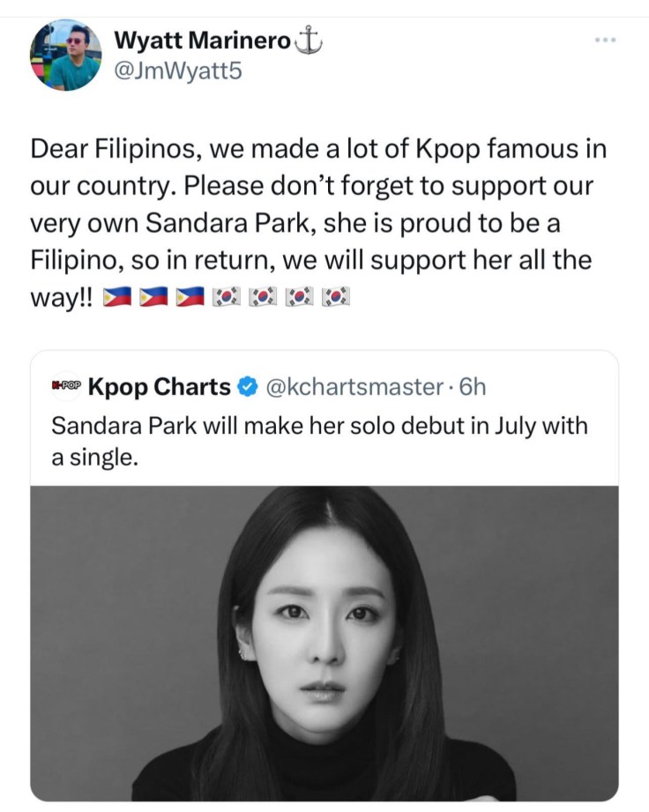Click the last South Korean flag emoji
The height and width of the screenshot is (812, 649).
336,298
